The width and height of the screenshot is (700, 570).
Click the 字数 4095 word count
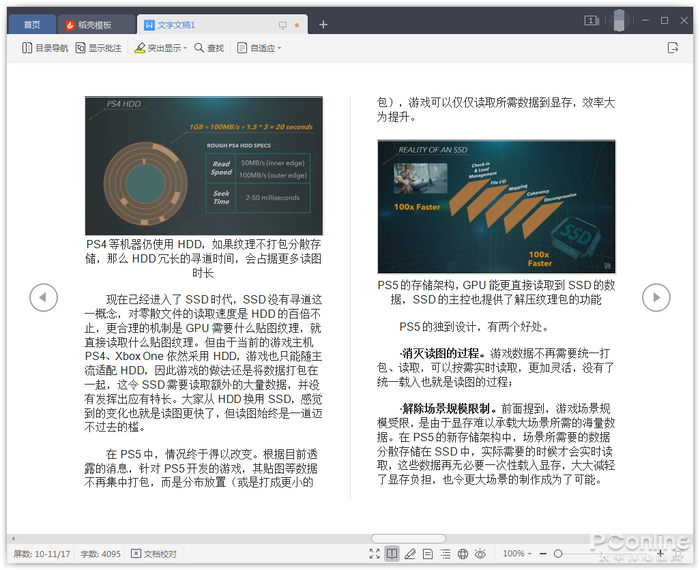[x=100, y=554]
